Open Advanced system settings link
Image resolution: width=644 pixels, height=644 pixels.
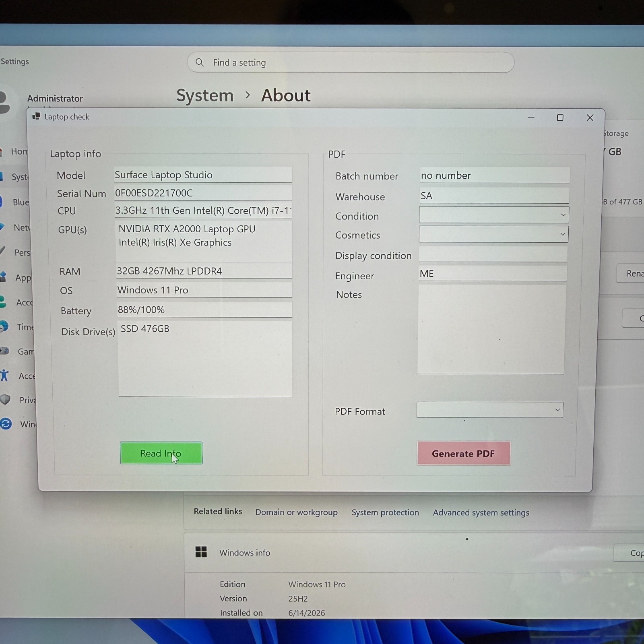click(x=481, y=512)
